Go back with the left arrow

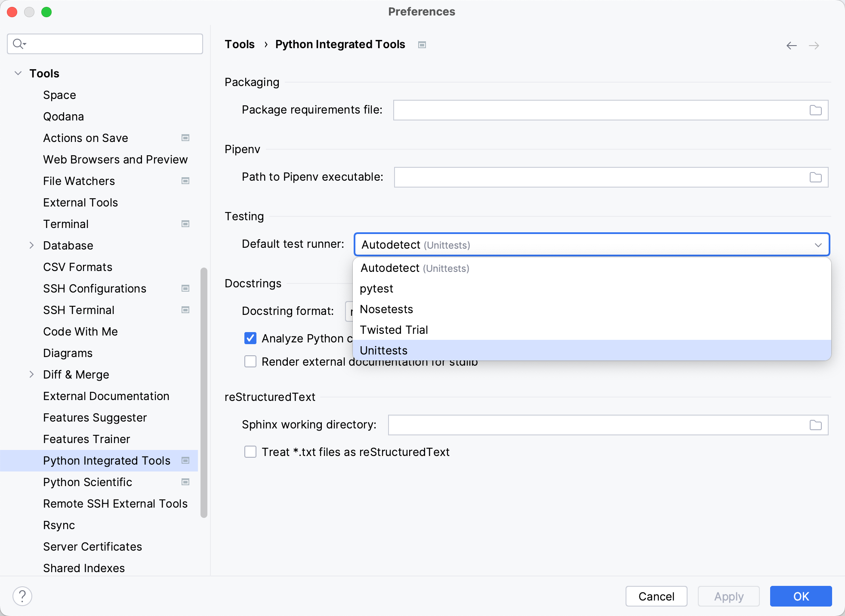792,46
